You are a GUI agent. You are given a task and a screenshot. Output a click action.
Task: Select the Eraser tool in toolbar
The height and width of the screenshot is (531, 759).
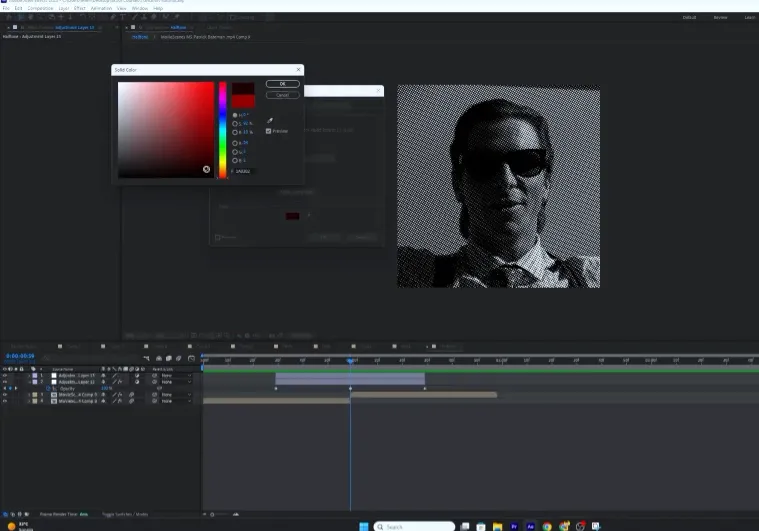(x=153, y=17)
